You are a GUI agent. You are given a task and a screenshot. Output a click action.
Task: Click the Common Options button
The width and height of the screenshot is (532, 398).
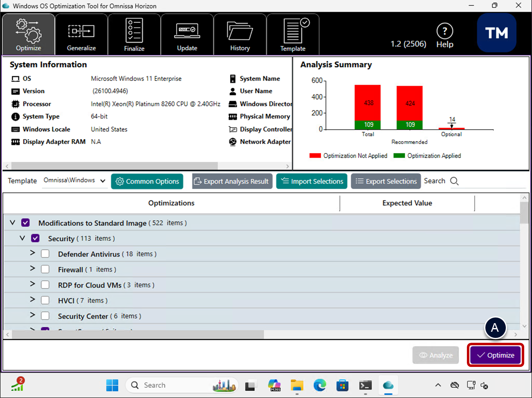click(147, 181)
